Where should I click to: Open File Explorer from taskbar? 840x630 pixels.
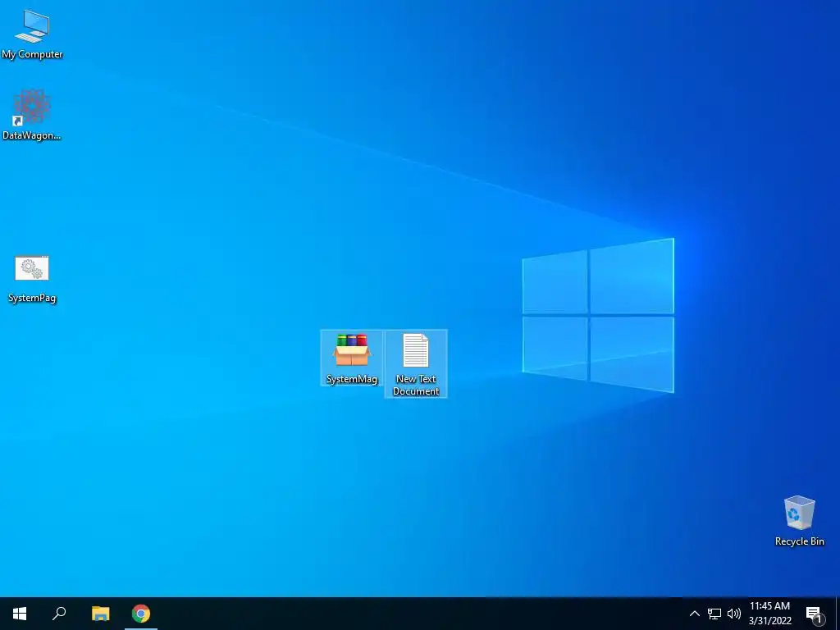100,614
